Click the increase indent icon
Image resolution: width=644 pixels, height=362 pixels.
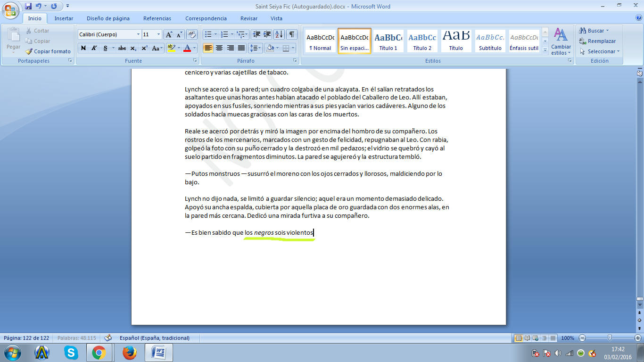point(267,34)
